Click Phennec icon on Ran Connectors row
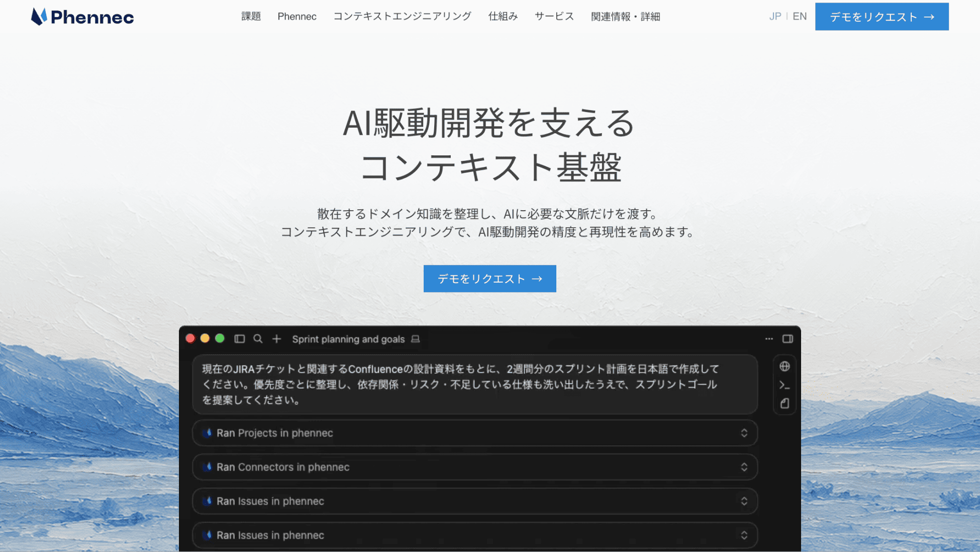Image resolution: width=980 pixels, height=552 pixels. coord(207,467)
